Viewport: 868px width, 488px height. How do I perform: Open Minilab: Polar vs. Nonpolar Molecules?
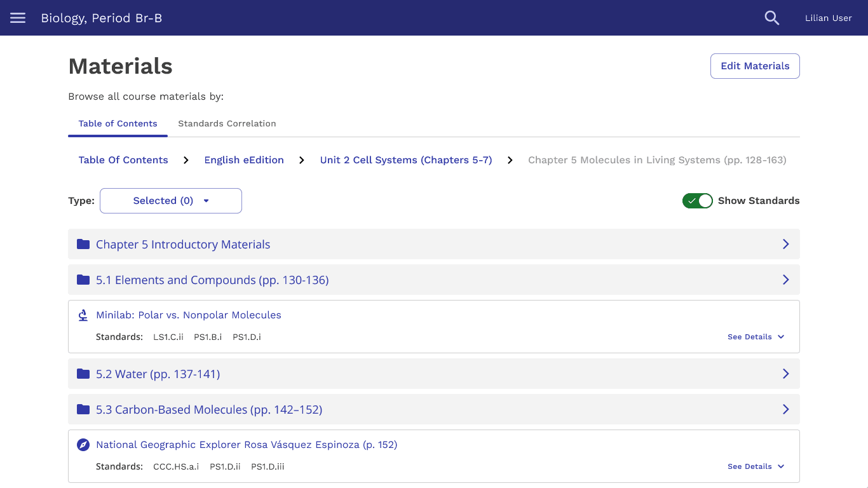tap(188, 315)
